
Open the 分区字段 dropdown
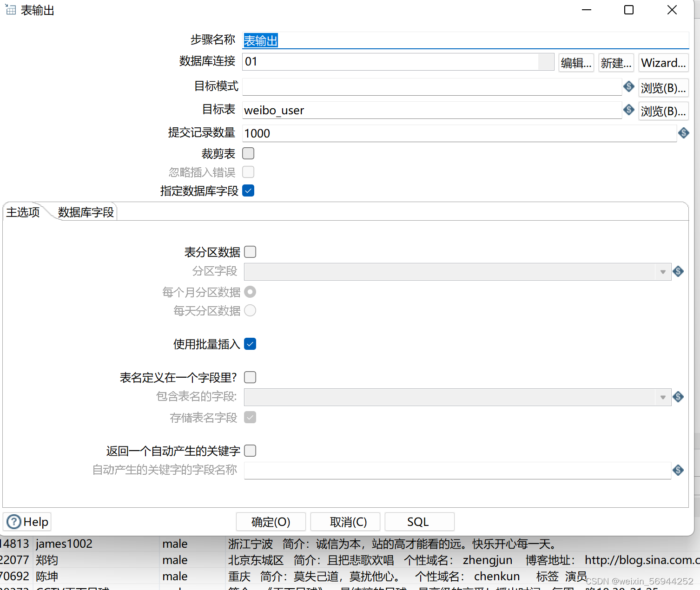coord(662,271)
